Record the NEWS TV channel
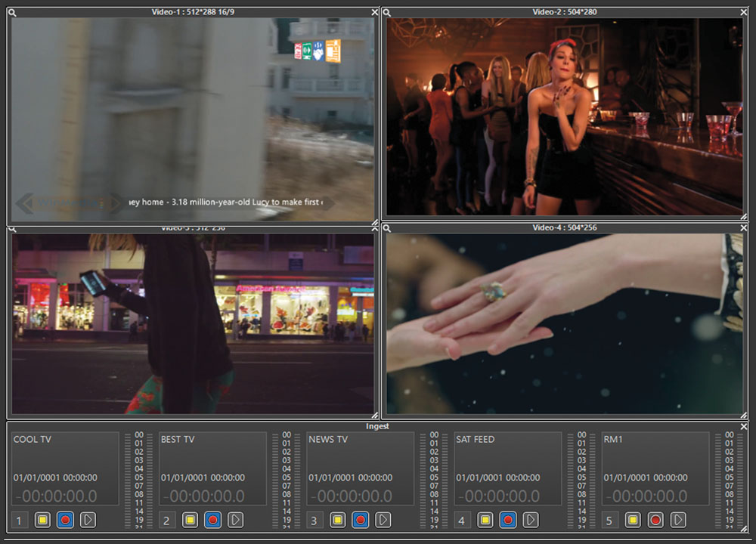The width and height of the screenshot is (756, 544). click(360, 520)
